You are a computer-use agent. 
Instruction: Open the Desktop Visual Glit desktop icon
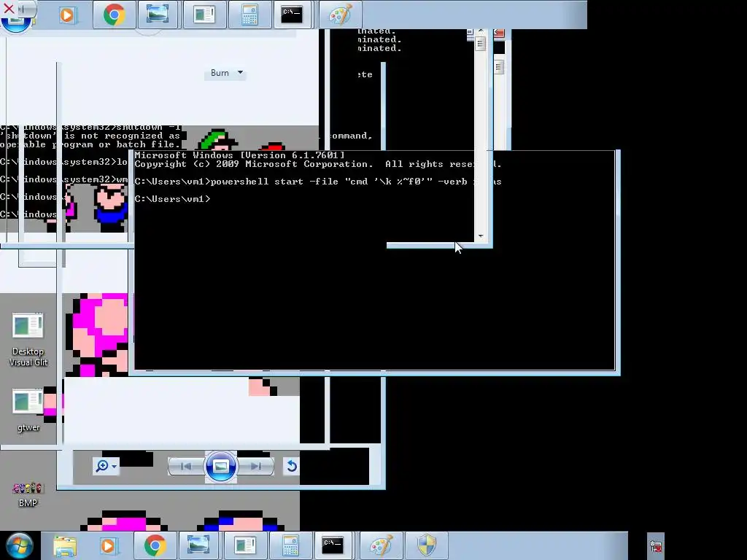point(28,340)
